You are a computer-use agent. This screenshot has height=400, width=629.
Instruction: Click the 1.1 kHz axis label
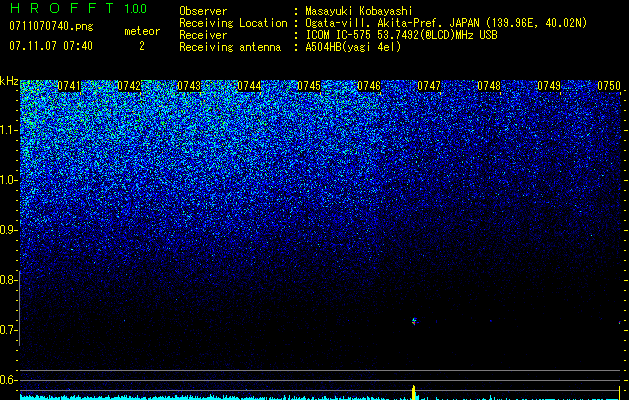pos(9,130)
